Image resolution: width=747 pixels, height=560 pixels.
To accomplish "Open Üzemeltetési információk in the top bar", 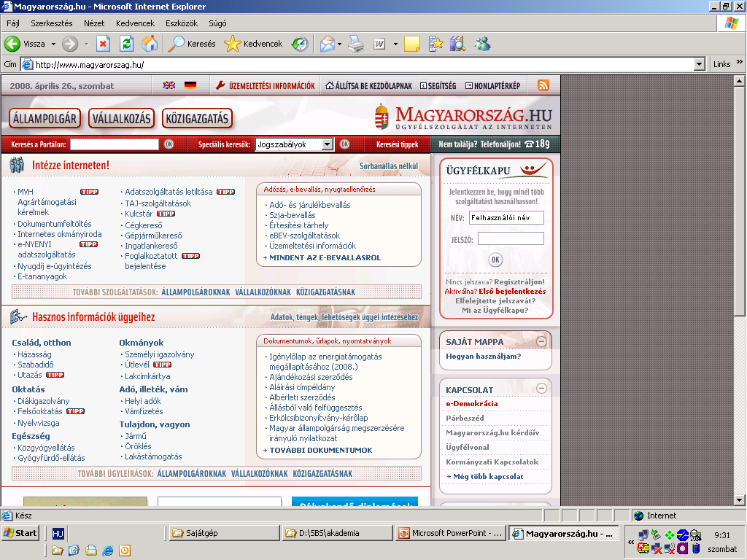I will (266, 86).
